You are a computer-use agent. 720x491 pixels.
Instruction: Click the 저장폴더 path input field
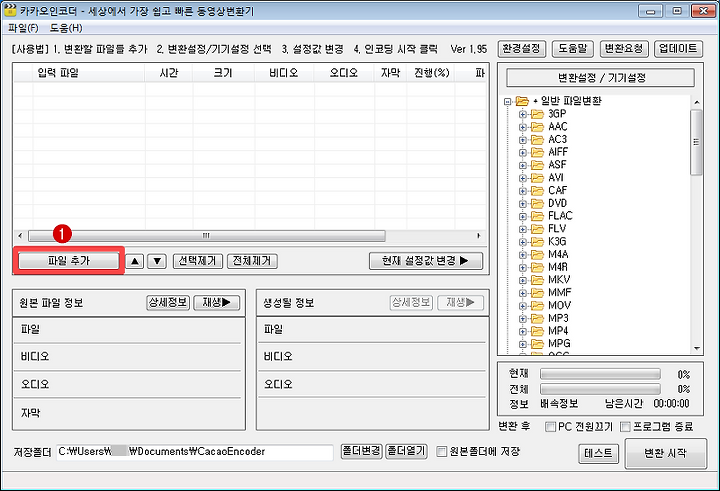click(195, 452)
